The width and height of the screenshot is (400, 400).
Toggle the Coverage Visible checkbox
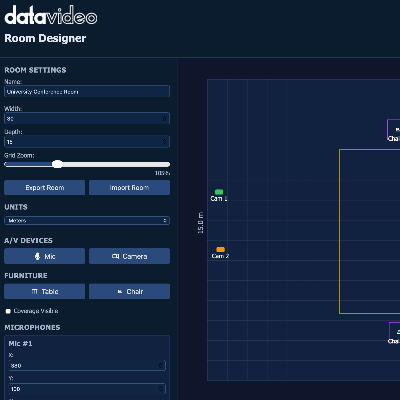click(x=8, y=311)
